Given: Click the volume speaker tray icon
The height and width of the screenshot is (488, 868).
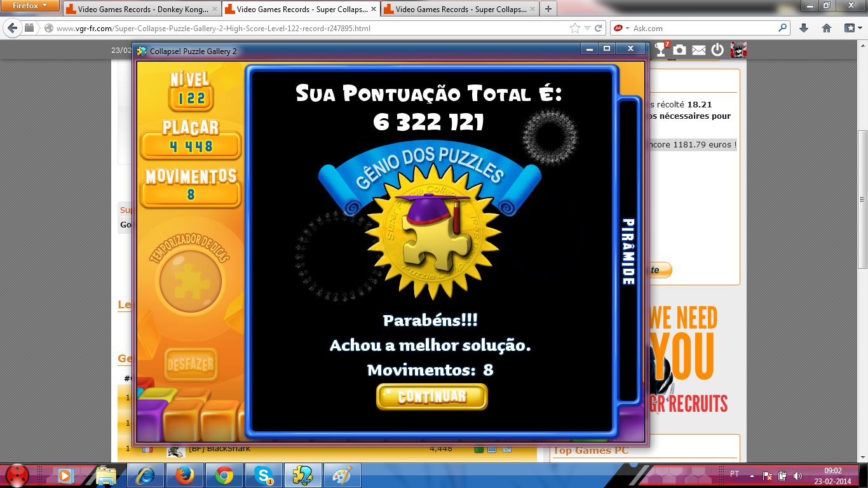Looking at the screenshot, I should click(x=797, y=475).
